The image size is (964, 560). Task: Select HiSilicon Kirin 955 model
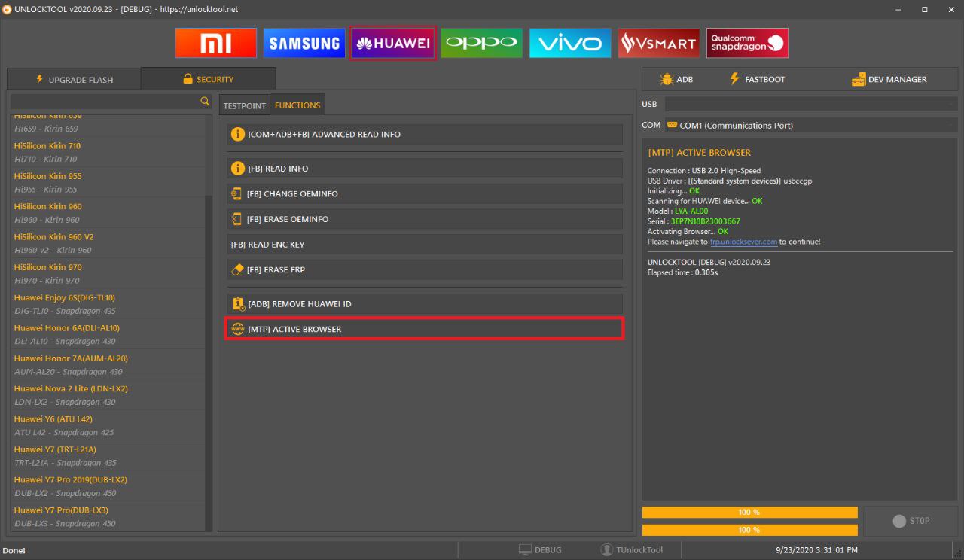coord(107,182)
